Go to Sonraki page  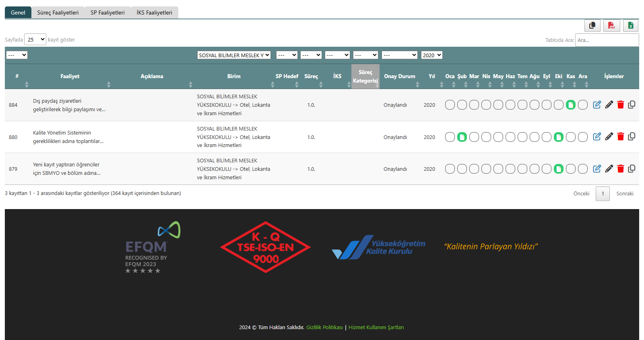click(x=625, y=194)
